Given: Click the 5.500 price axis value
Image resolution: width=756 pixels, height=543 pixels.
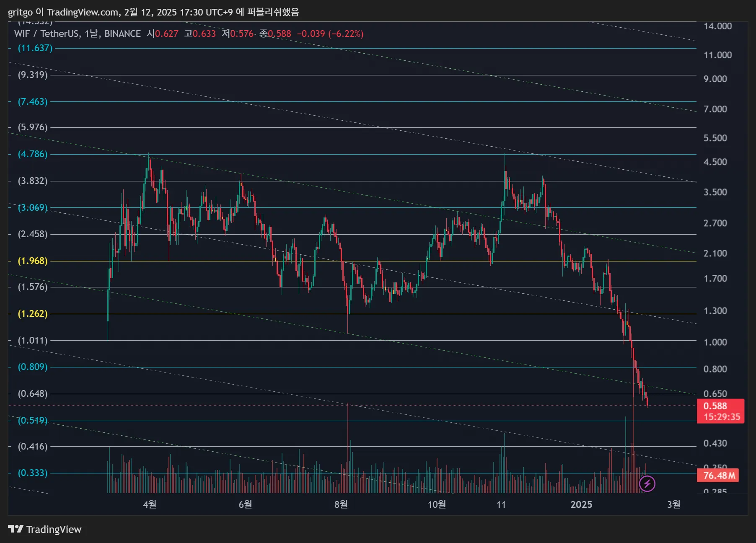Looking at the screenshot, I should coord(715,138).
